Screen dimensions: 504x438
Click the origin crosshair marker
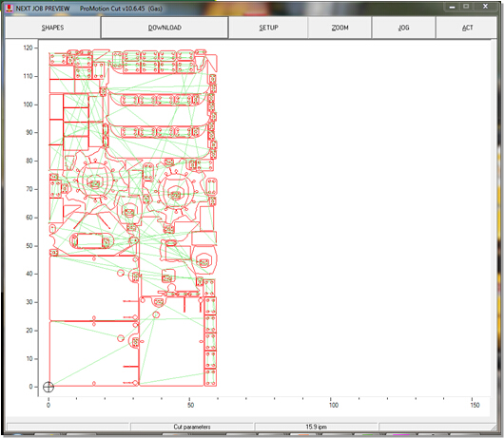click(x=48, y=387)
